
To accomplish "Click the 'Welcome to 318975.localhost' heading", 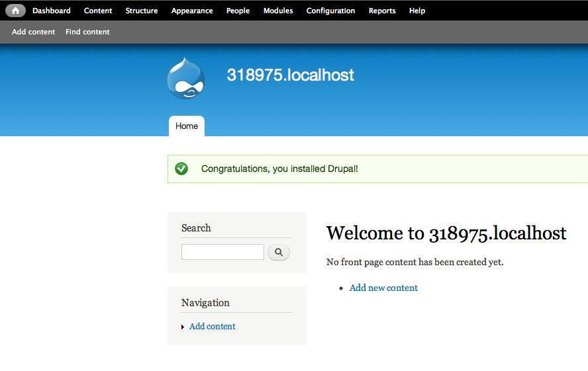I will click(446, 233).
